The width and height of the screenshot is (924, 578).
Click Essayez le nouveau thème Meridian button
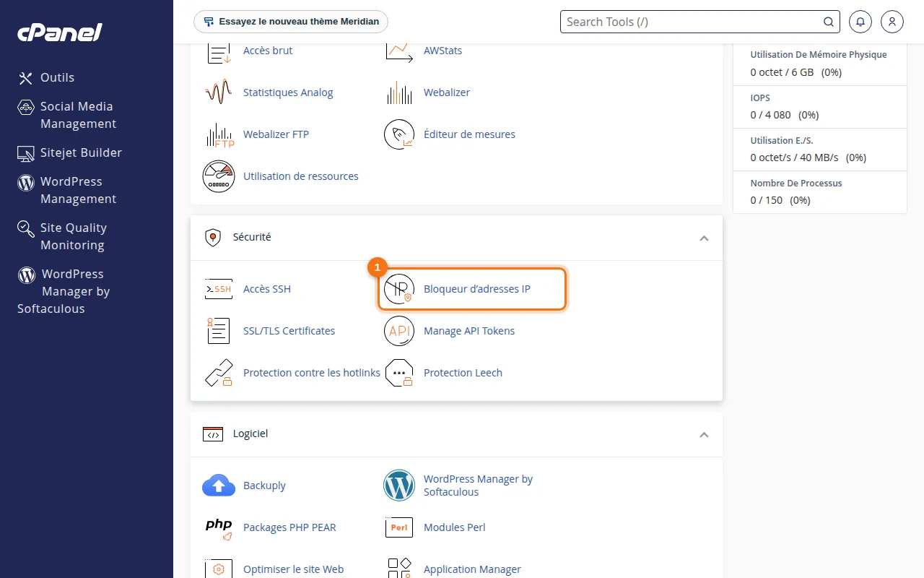[291, 22]
